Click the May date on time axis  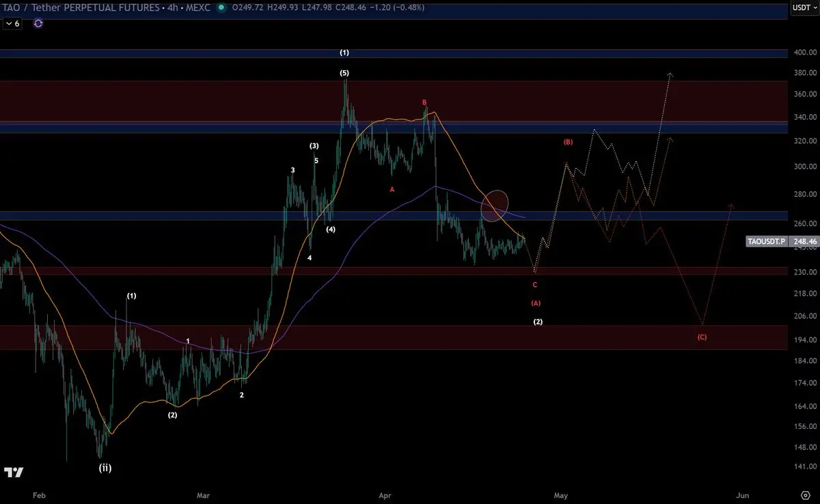tap(561, 494)
